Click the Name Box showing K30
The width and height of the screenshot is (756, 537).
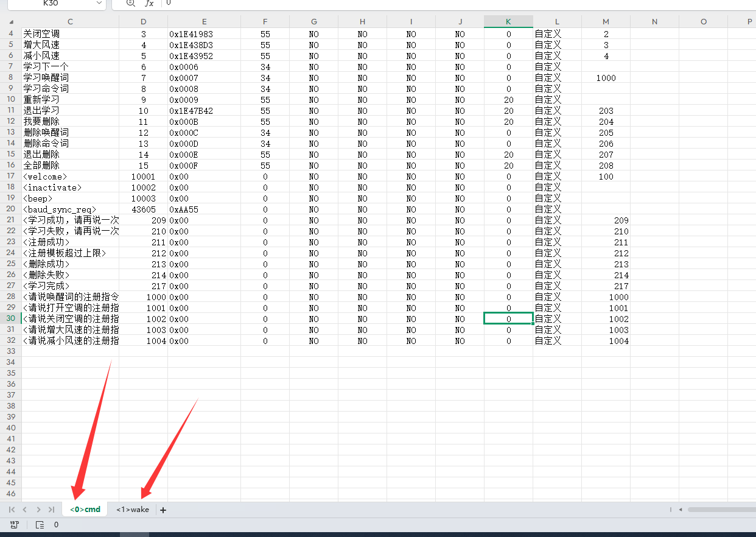[x=51, y=3]
